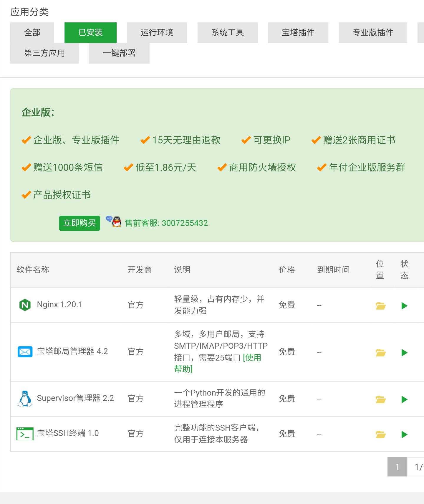424x504 pixels.
Task: Open the 专业版插件 category tab
Action: pyautogui.click(x=373, y=32)
